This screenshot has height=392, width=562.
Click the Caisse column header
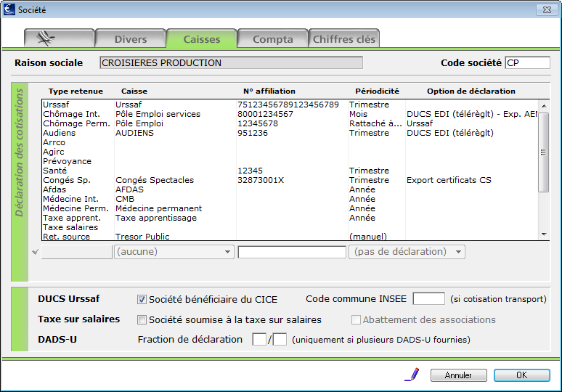134,91
